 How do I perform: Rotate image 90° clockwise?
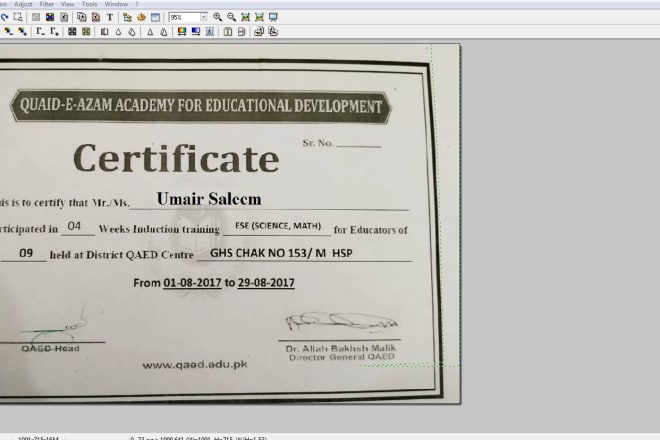[273, 32]
